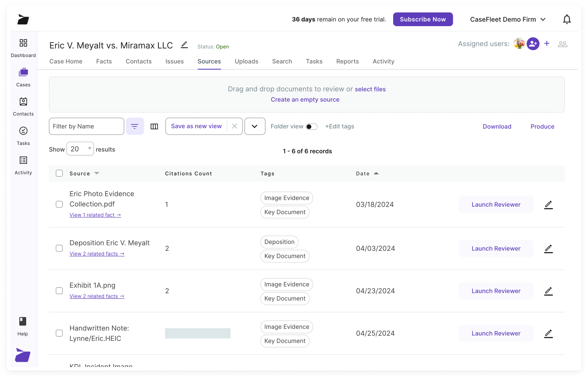Launch Reviewer for Eric Photo Evidence Collection
This screenshot has height=379, width=588.
pyautogui.click(x=496, y=205)
